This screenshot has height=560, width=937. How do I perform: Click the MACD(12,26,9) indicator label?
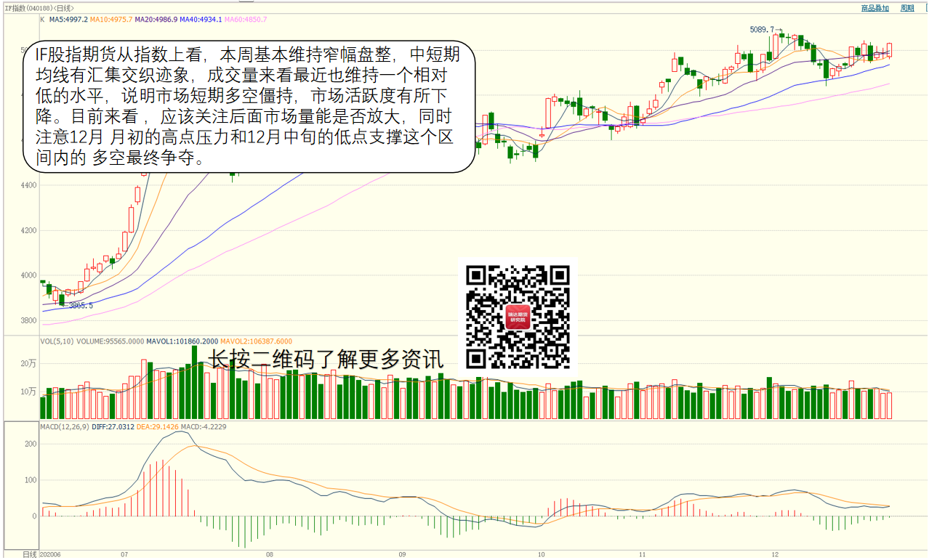pyautogui.click(x=64, y=427)
